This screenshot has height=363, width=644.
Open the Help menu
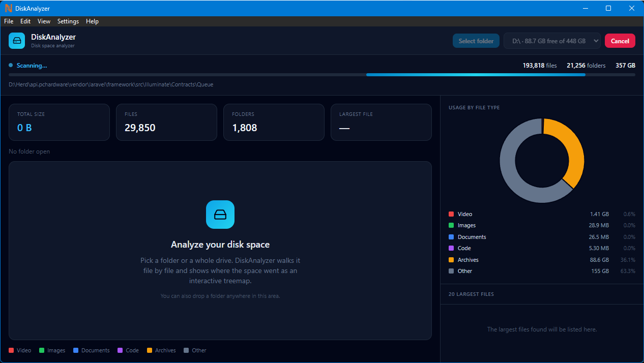coord(92,21)
